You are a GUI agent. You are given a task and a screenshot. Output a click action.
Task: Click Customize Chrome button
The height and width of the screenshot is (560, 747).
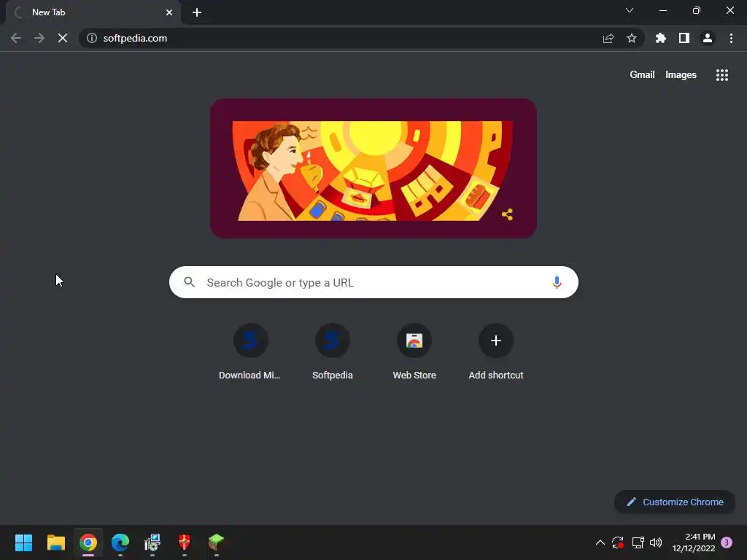675,502
